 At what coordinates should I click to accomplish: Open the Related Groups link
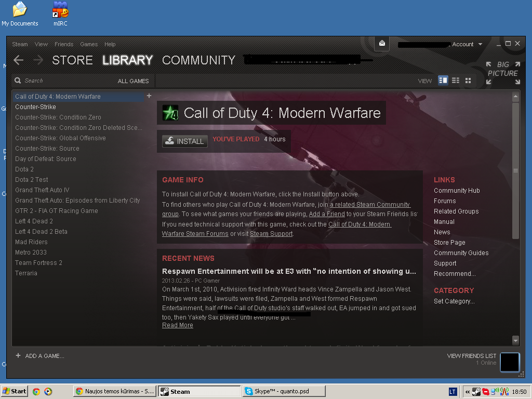pos(456,211)
